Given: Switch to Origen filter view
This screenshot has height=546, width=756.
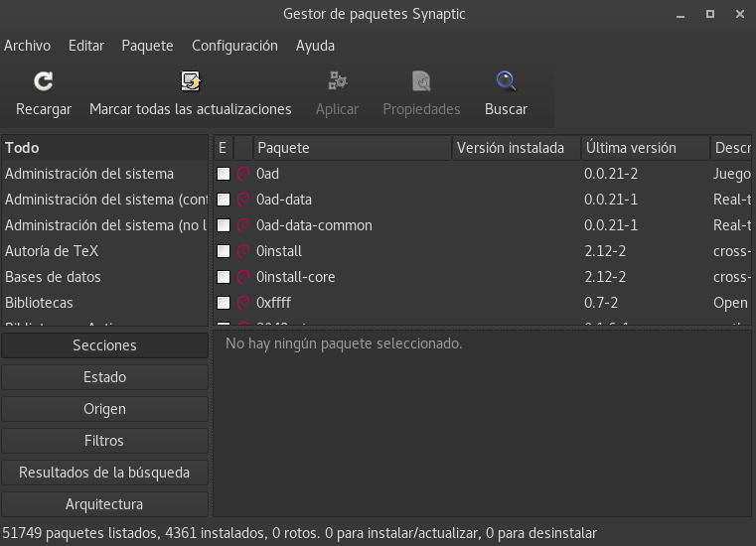Looking at the screenshot, I should tap(104, 409).
